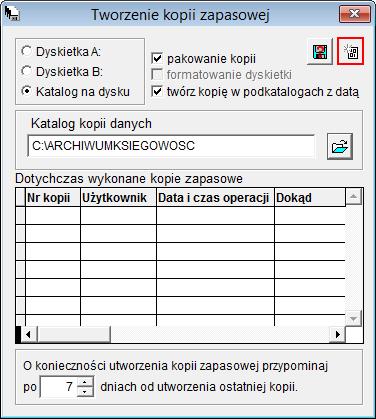Click Dokąd column header
Screen dimensions: 376x419
click(x=310, y=198)
